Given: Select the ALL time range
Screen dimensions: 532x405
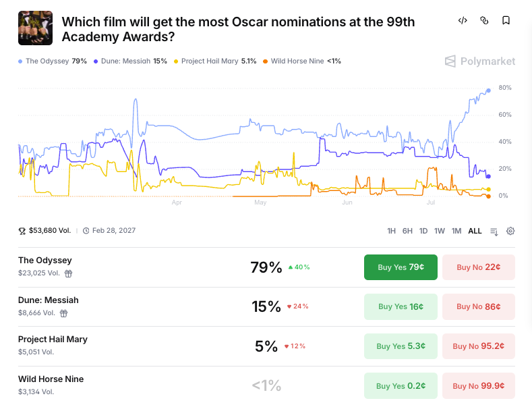Looking at the screenshot, I should pos(475,231).
